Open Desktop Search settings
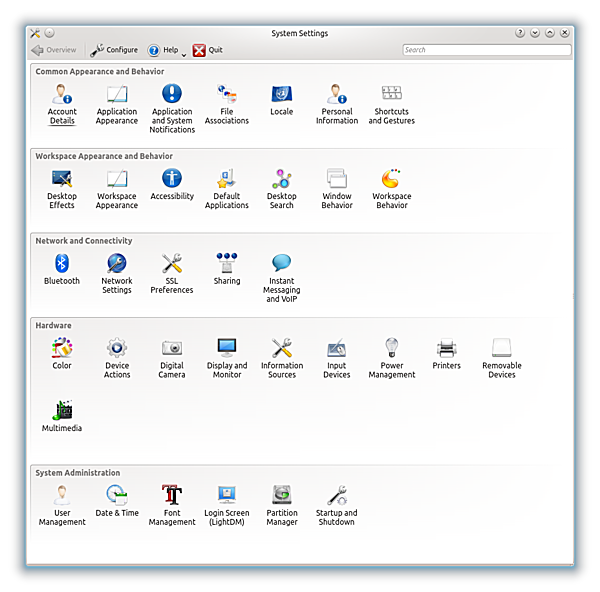The width and height of the screenshot is (600, 592). (282, 189)
